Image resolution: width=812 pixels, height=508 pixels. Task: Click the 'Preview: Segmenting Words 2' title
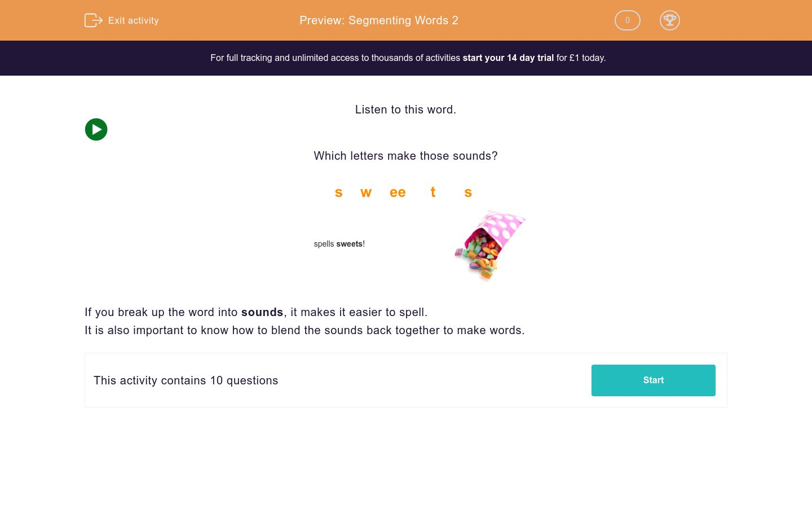coord(379,20)
